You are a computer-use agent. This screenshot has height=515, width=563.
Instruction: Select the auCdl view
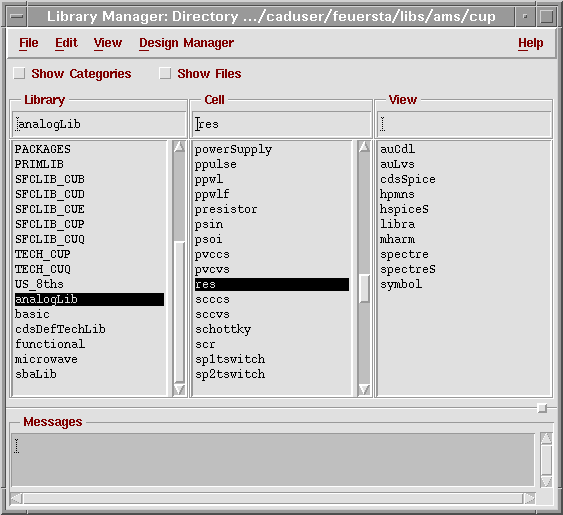(397, 149)
